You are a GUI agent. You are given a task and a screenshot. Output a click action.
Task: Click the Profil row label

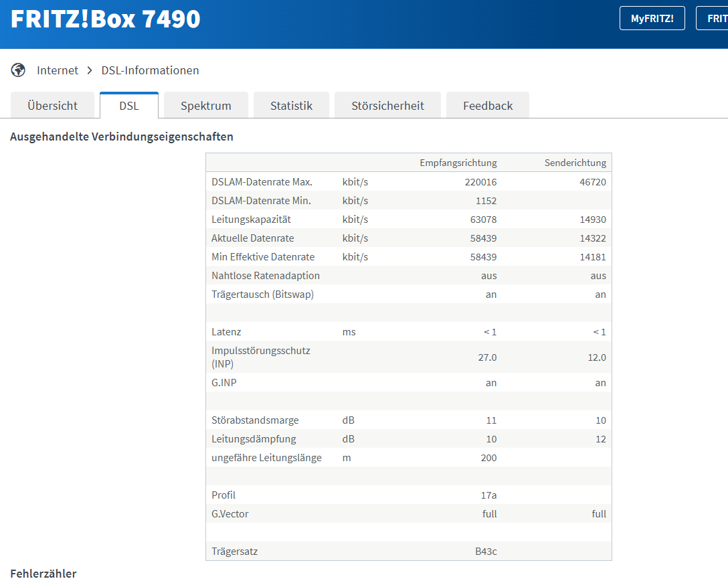click(x=223, y=495)
